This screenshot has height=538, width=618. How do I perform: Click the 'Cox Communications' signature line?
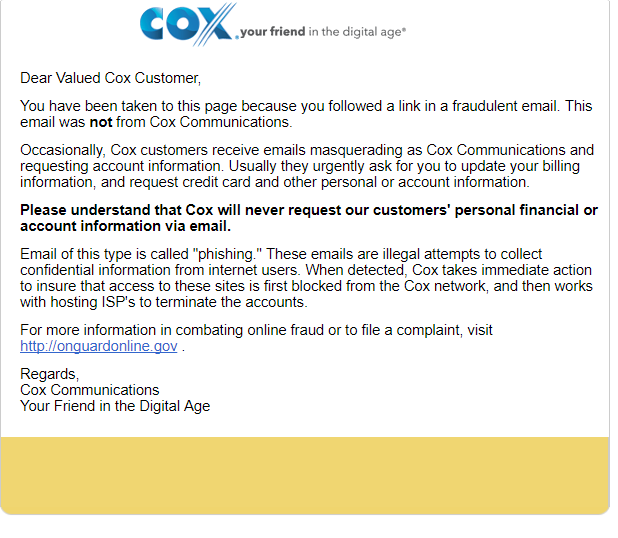89,390
